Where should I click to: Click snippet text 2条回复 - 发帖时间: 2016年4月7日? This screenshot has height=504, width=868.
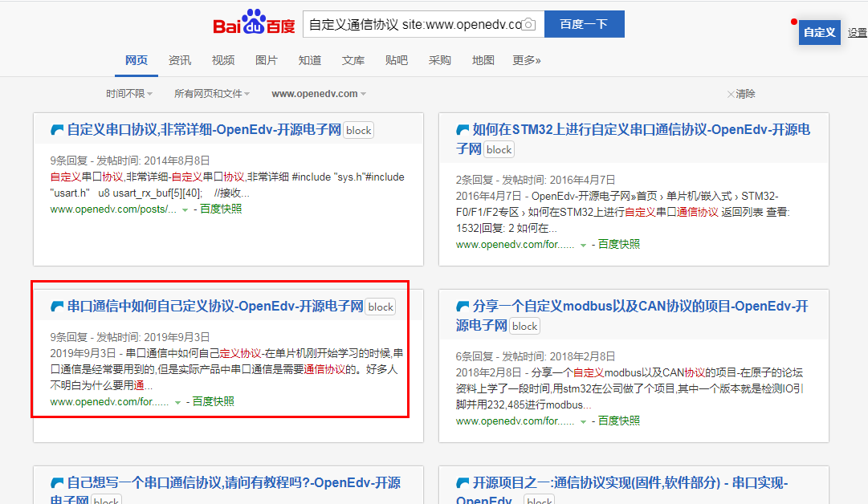(x=536, y=181)
